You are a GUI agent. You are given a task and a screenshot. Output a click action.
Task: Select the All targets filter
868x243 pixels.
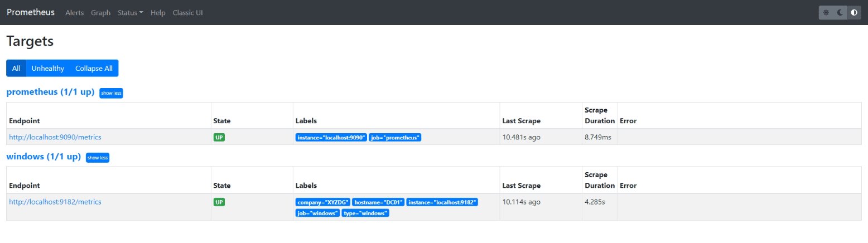click(16, 69)
